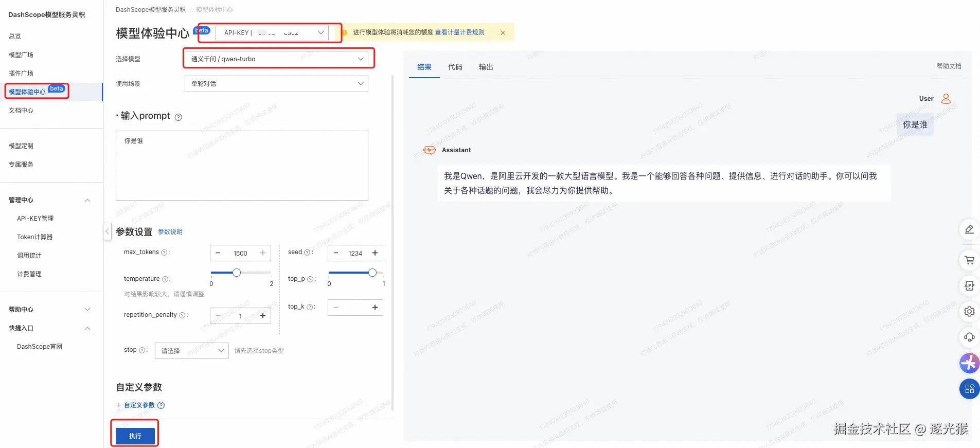Click the code document floating icon
Image resolution: width=980 pixels, height=448 pixels.
coord(969,285)
